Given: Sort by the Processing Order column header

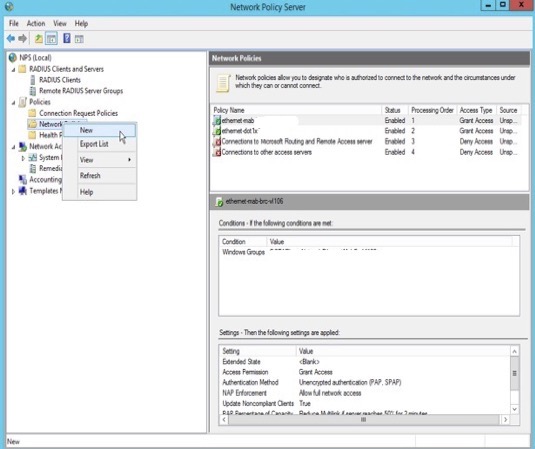Looking at the screenshot, I should pyautogui.click(x=432, y=110).
